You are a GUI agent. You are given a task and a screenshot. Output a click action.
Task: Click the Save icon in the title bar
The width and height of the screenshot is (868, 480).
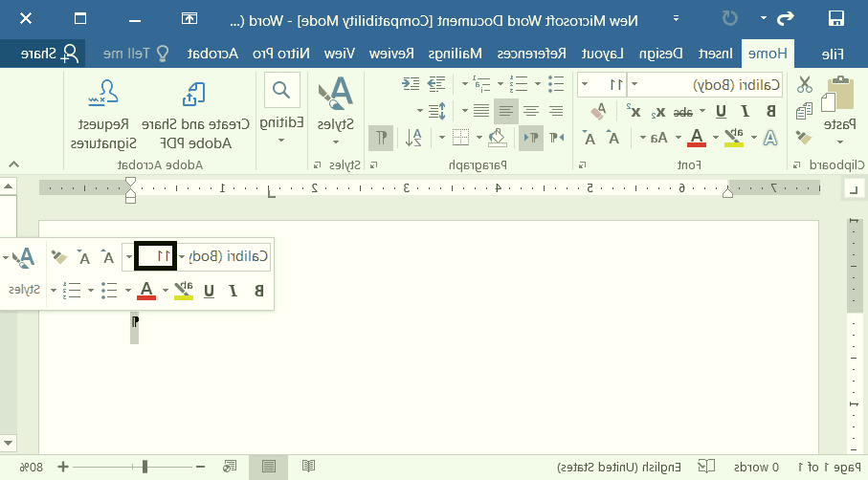tap(835, 18)
